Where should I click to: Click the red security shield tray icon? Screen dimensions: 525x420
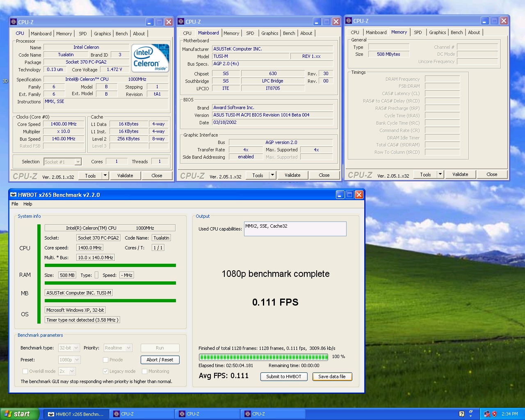[494, 414]
